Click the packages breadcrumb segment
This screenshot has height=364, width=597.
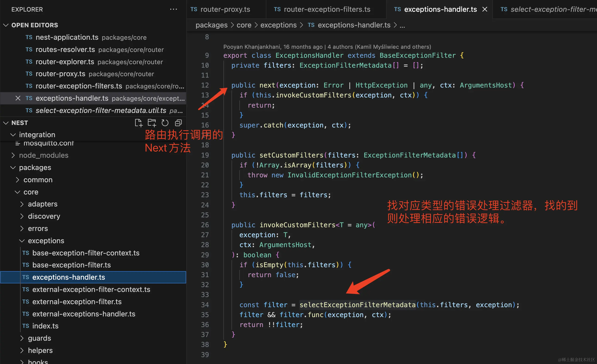(212, 25)
